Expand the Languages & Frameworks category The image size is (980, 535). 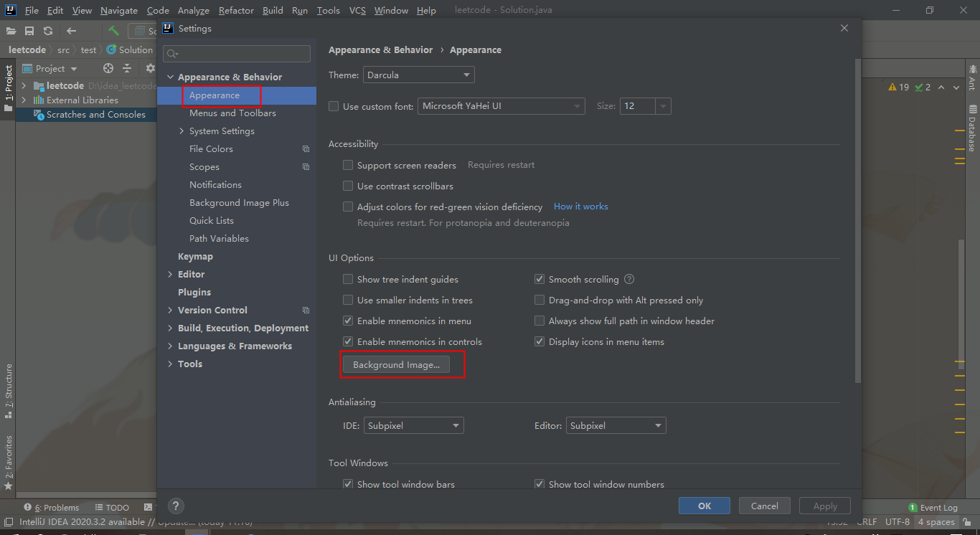click(170, 346)
